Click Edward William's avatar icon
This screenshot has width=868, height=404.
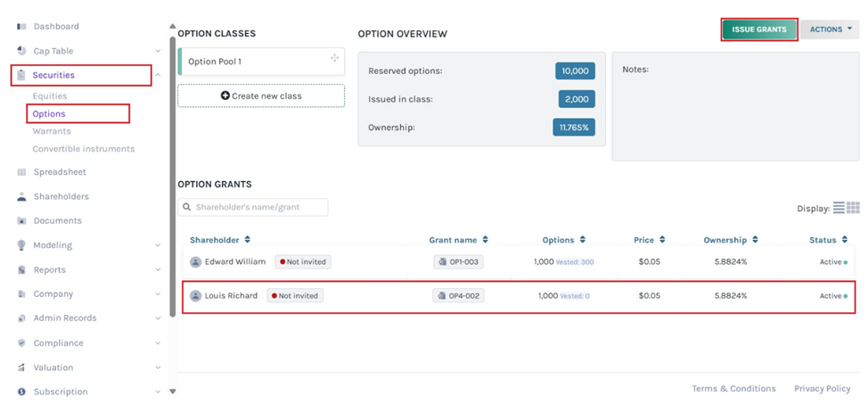195,262
